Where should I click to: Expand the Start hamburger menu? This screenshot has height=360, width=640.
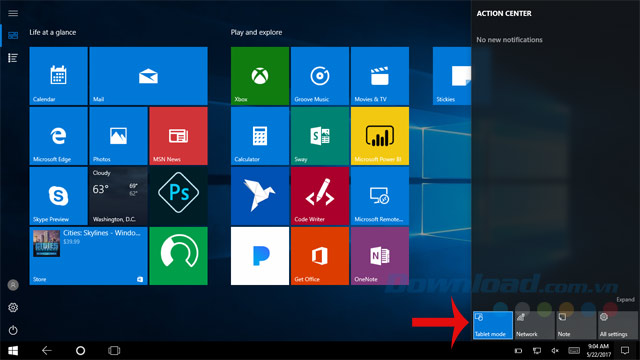[13, 13]
